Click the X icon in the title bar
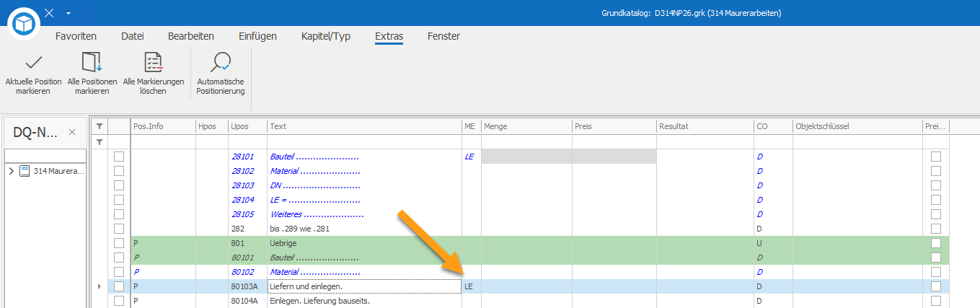The image size is (980, 308). click(x=49, y=13)
